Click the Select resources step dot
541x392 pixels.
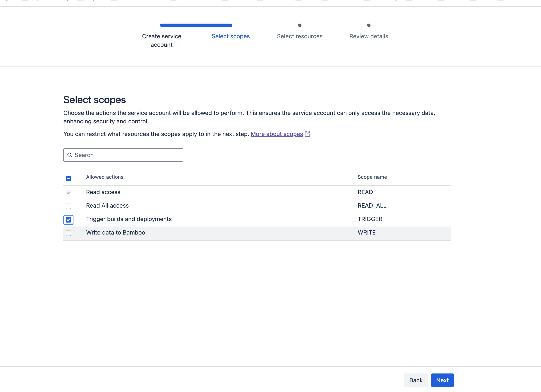(300, 25)
